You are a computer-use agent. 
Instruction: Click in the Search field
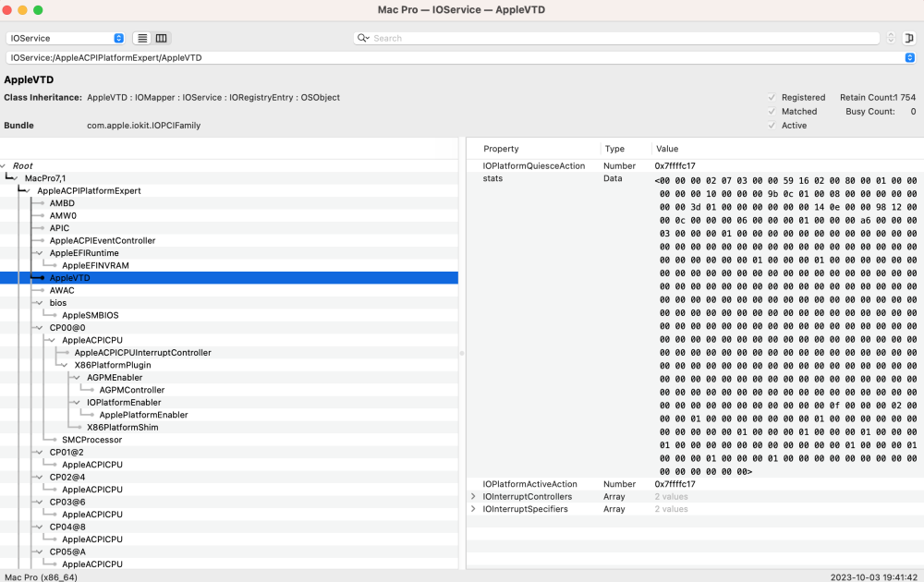click(616, 38)
